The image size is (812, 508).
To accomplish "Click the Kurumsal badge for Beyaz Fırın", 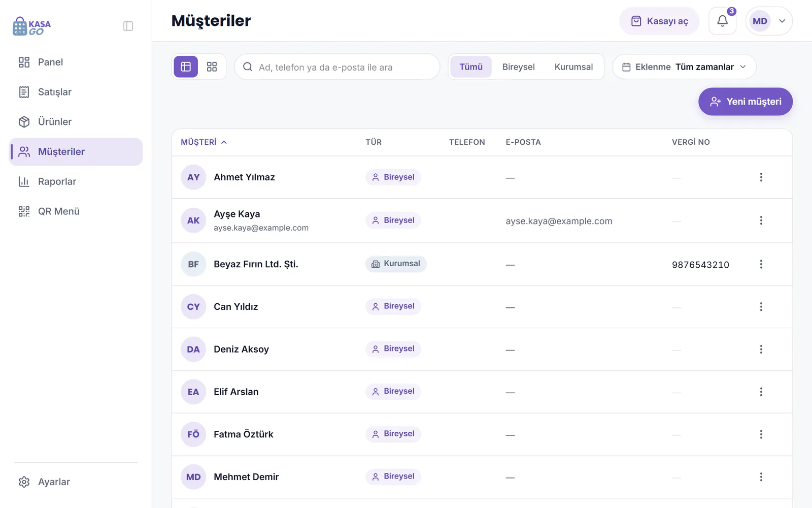I will 396,264.
